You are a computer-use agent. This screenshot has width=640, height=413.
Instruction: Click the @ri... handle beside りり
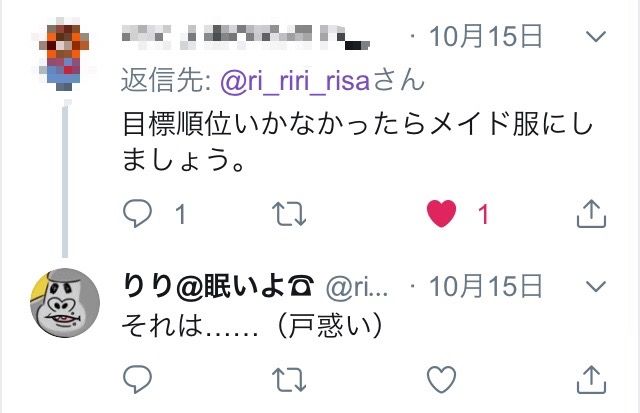click(x=356, y=287)
